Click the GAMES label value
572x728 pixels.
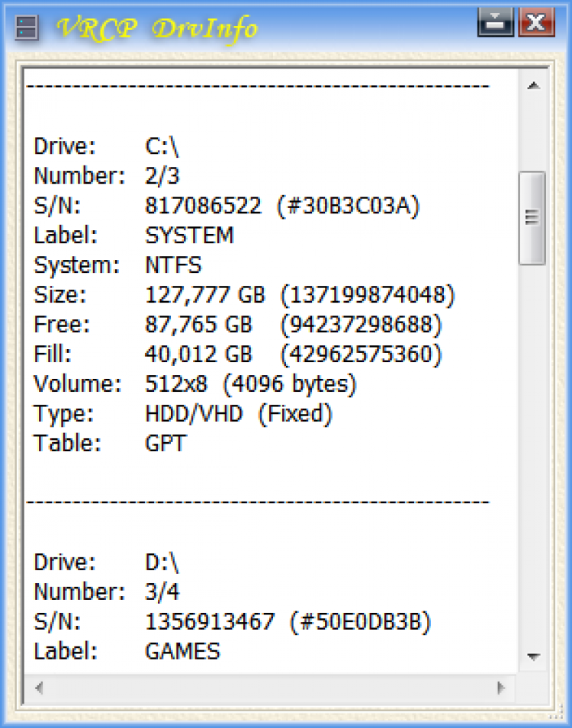pyautogui.click(x=182, y=652)
